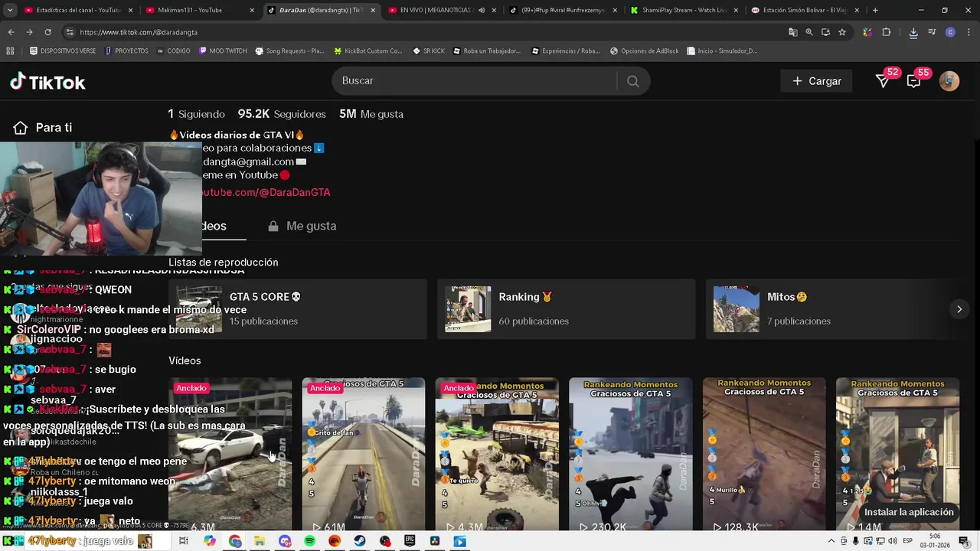Bookmark this page with star icon

tap(842, 32)
